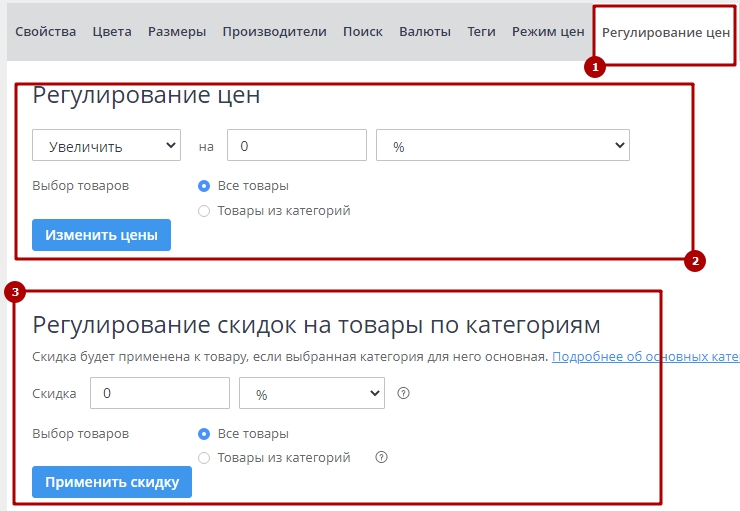
Task: Select 'Все товары' in discount regulation section
Action: (x=205, y=434)
